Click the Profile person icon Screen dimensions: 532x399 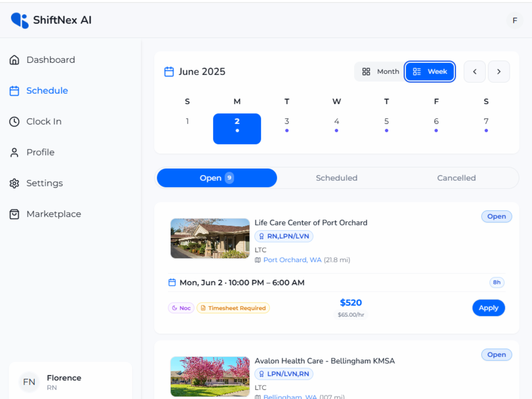(x=14, y=153)
